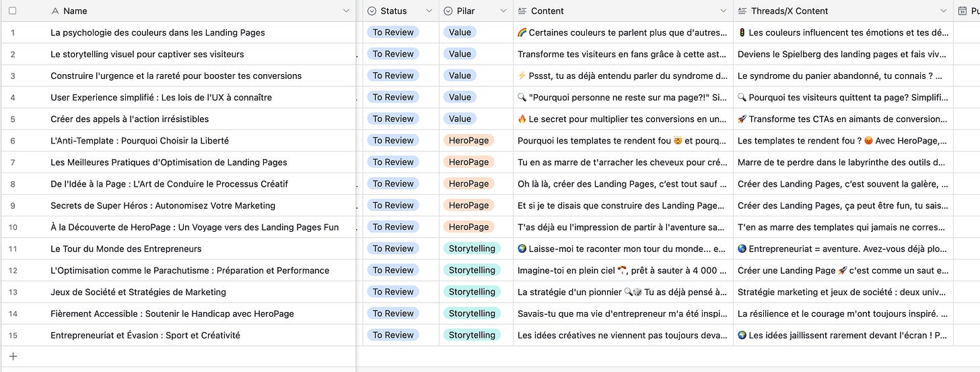
Task: Click Content cell "Savais-tu que ma vie d'entrepreneur"
Action: pyautogui.click(x=623, y=313)
